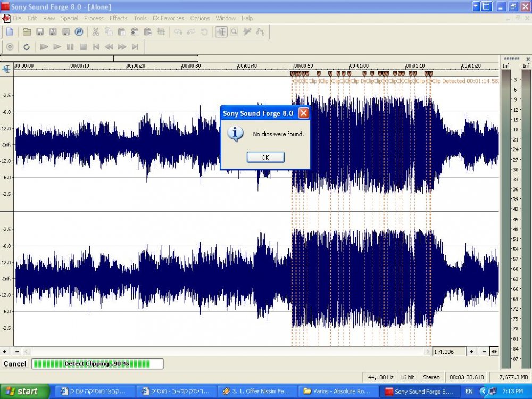Open the FX Favorites menu
Screen dimensions: 532x399
pyautogui.click(x=168, y=18)
